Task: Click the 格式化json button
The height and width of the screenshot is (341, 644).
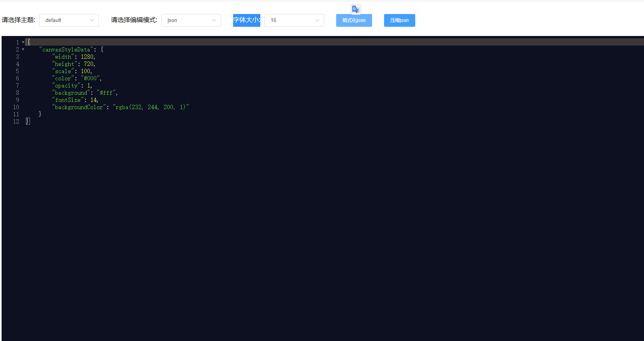Action: click(354, 20)
